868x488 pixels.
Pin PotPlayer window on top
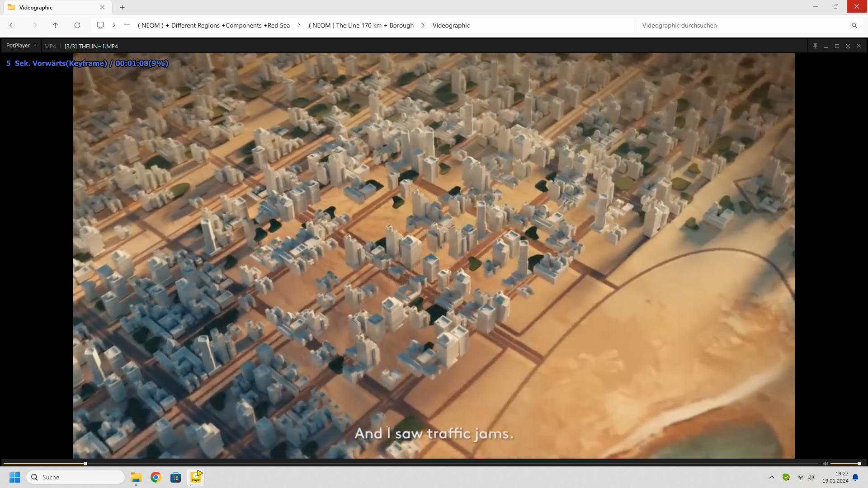(x=816, y=46)
